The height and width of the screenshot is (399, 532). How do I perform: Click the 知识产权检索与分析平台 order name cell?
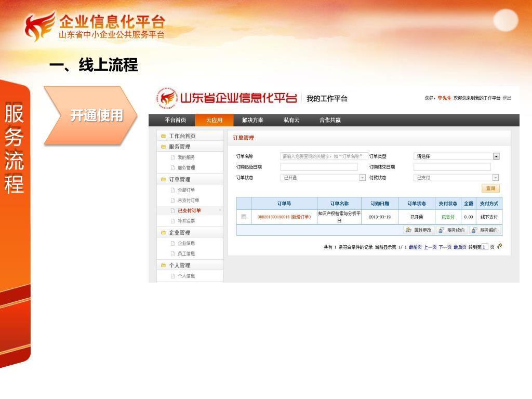(339, 217)
